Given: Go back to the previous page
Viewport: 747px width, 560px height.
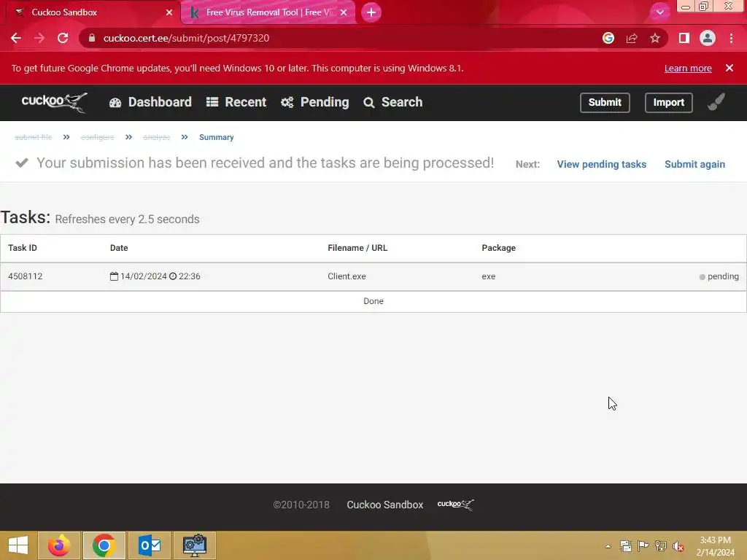Looking at the screenshot, I should tap(16, 38).
